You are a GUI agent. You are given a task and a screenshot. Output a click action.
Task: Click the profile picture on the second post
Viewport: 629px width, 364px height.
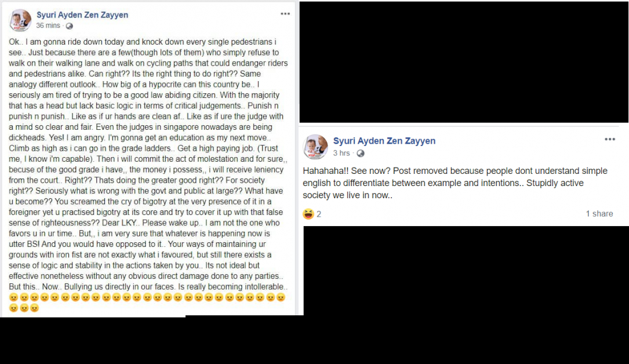315,147
